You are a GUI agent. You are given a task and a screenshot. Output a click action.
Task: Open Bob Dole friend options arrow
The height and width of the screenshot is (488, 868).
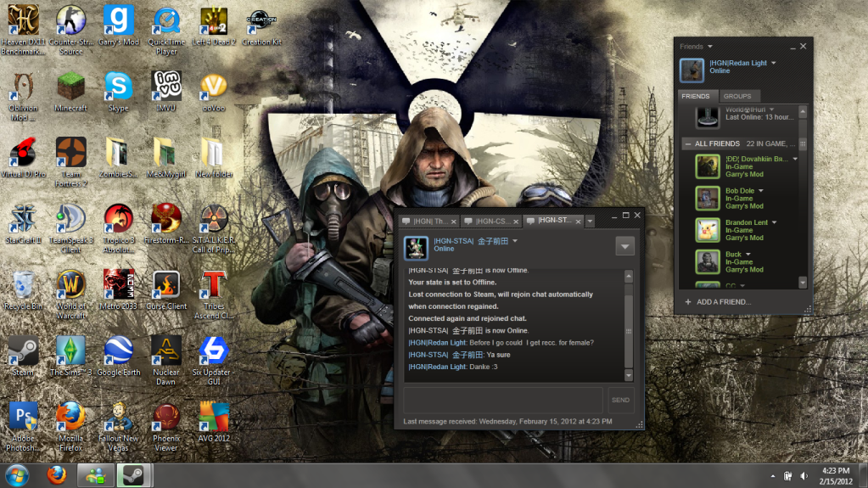[x=760, y=191]
